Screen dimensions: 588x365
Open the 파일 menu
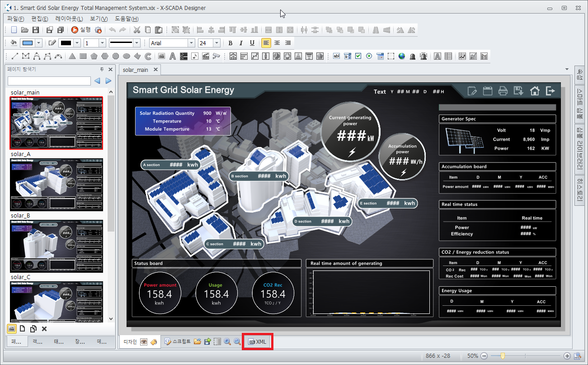(16, 19)
